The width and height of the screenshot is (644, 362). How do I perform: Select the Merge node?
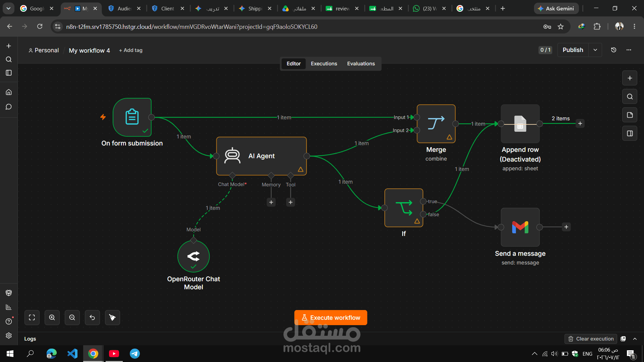click(436, 124)
